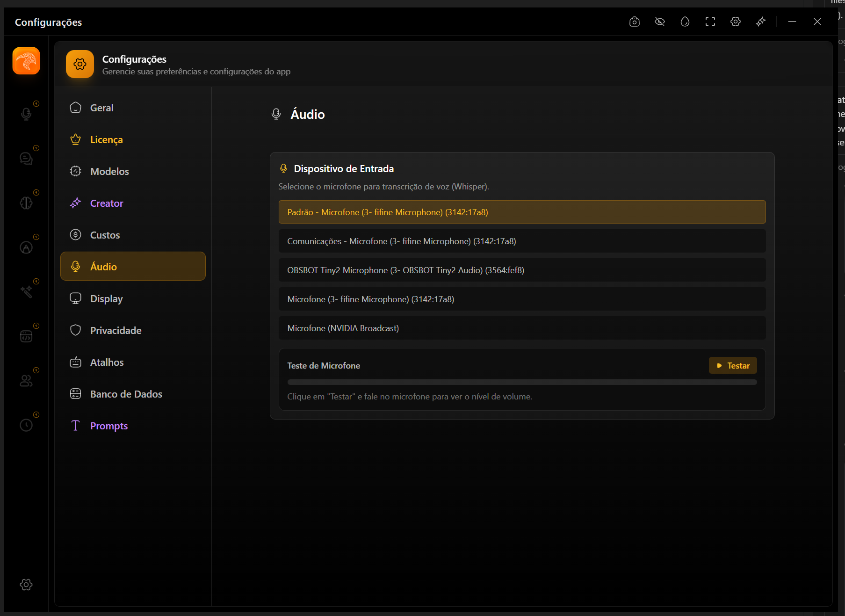This screenshot has width=845, height=616.
Task: Click the Áudio page heading
Action: point(308,114)
